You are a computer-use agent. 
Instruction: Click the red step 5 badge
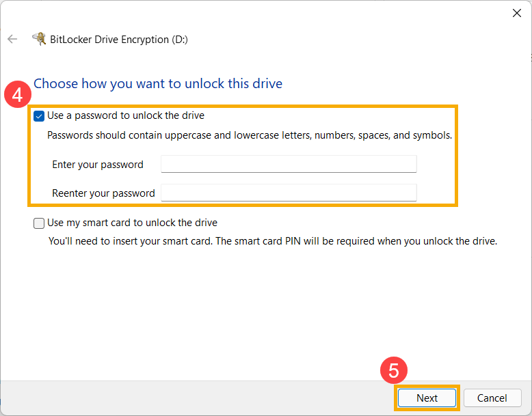coord(394,370)
